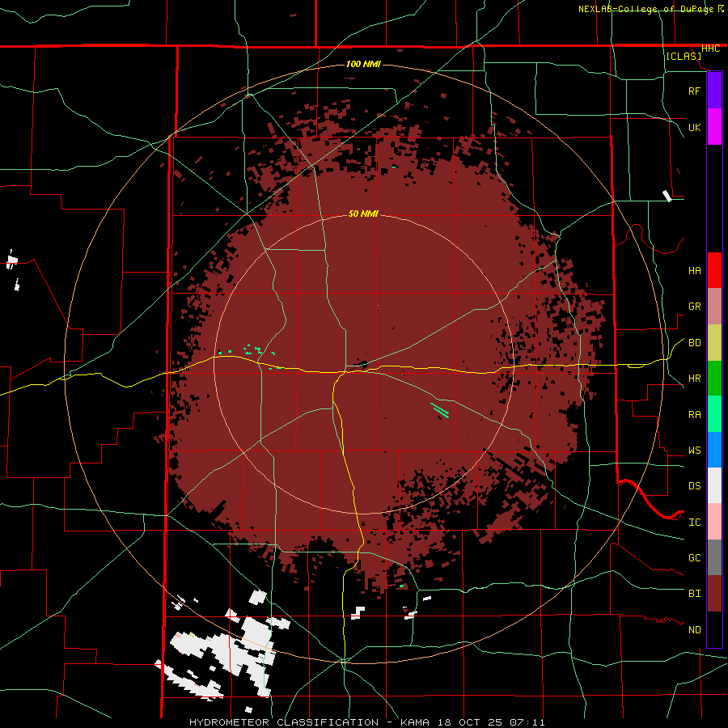Pick the gray GC legend swatch

(x=714, y=557)
